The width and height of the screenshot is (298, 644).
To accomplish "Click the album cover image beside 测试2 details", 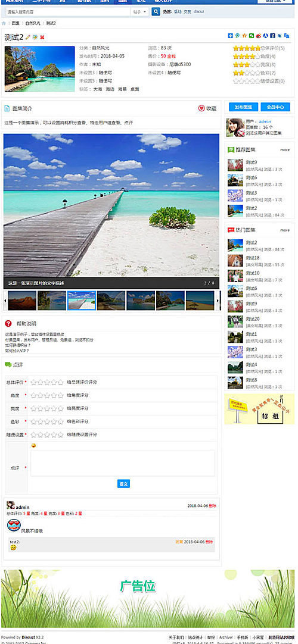I will [x=40, y=69].
